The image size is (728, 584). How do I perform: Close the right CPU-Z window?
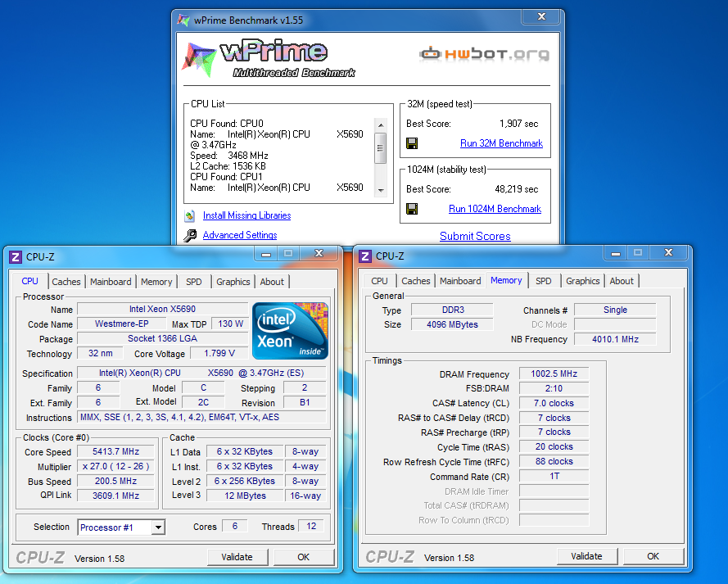pos(668,253)
